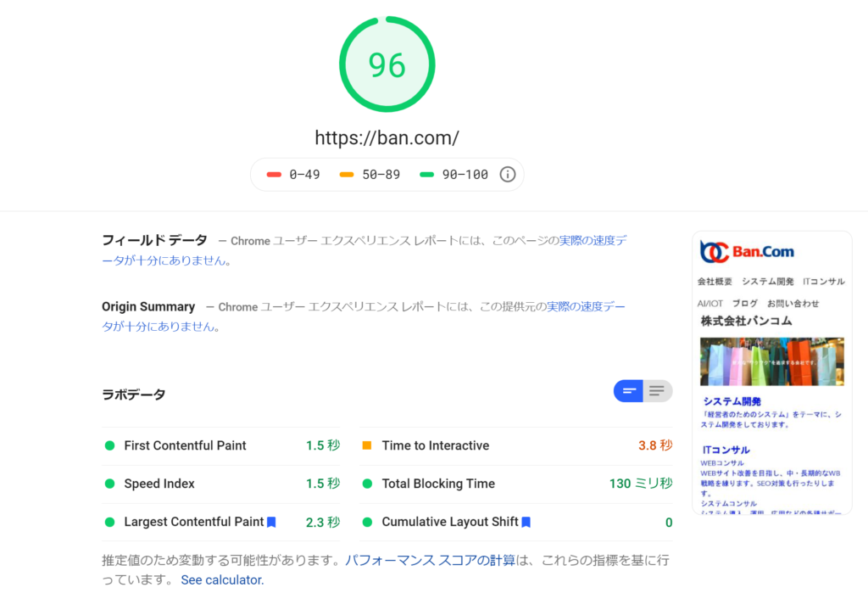Click the info icon beside the score legend
The height and width of the screenshot is (593, 868).
pos(507,175)
